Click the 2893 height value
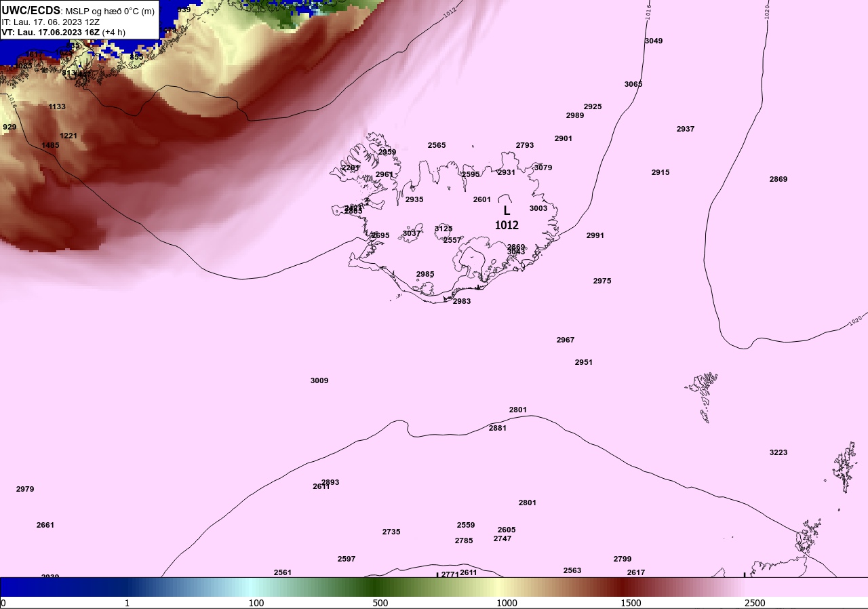 330,482
